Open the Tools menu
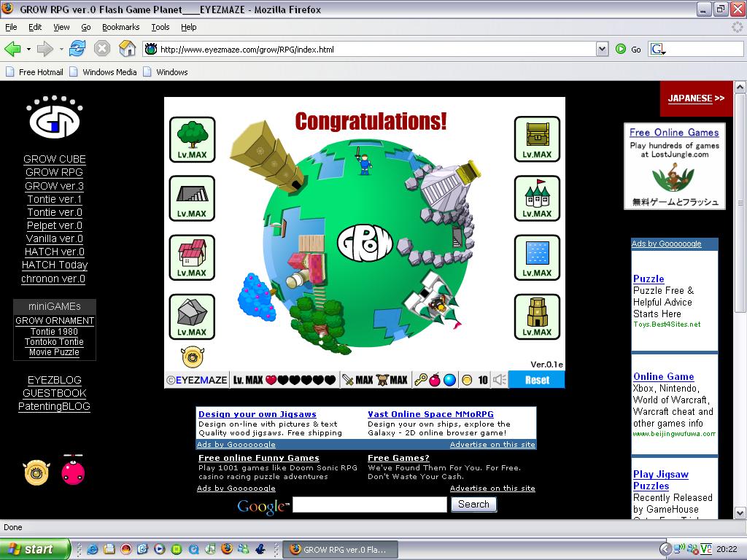 (x=160, y=27)
